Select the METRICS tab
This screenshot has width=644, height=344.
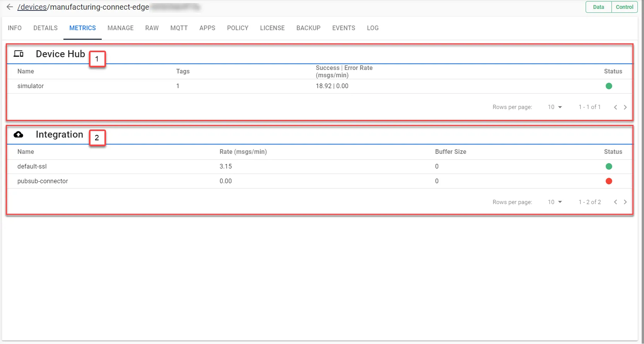pos(82,28)
